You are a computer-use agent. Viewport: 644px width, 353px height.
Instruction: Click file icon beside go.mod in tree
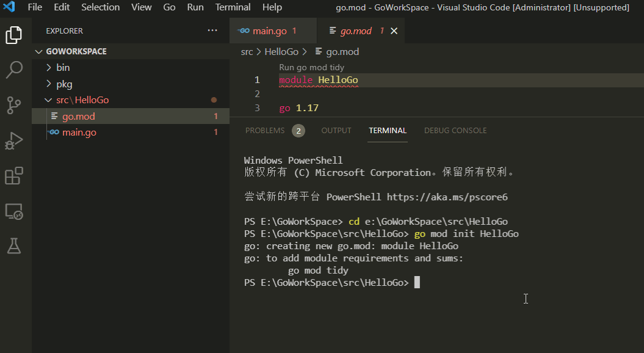pos(54,116)
